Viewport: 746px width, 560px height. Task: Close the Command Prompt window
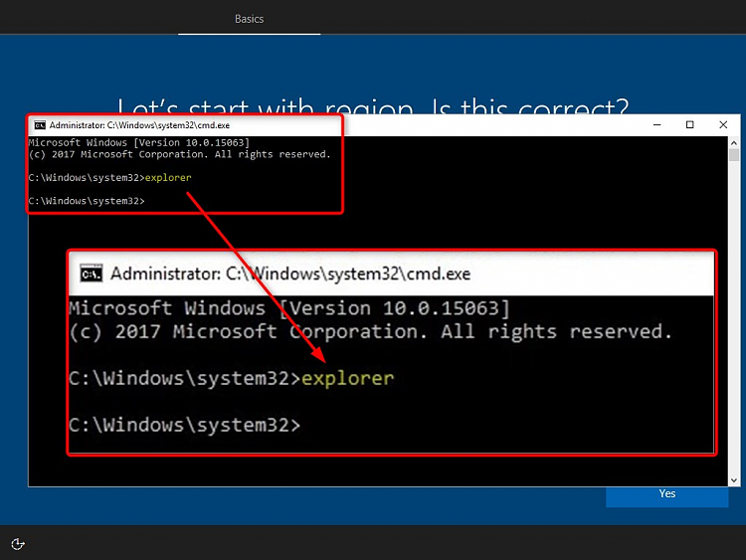[723, 124]
